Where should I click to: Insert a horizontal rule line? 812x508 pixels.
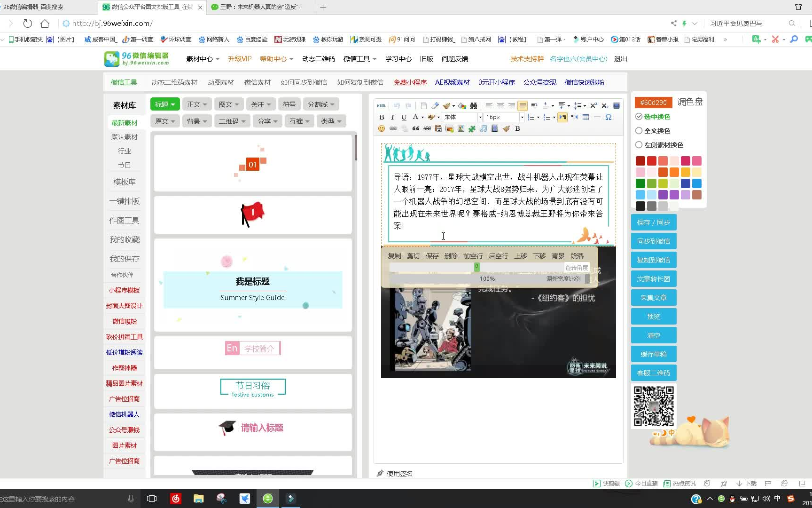[x=597, y=117]
